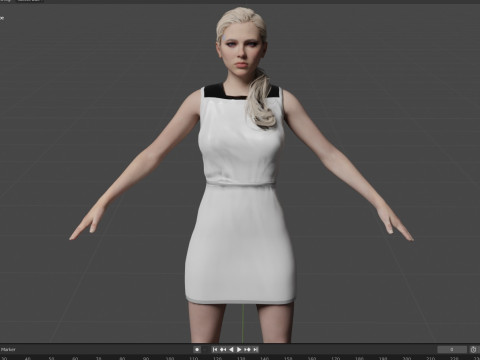Toggle the preview range clock icon

(x=474, y=349)
